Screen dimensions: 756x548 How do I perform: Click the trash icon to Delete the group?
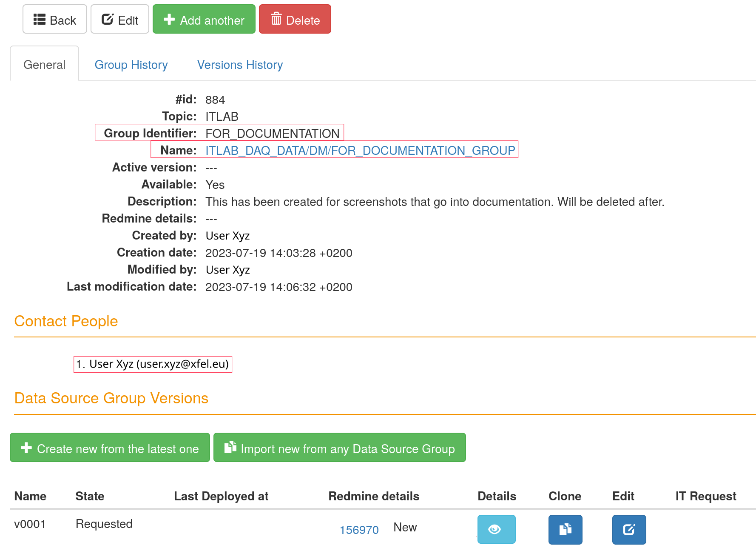click(x=277, y=19)
